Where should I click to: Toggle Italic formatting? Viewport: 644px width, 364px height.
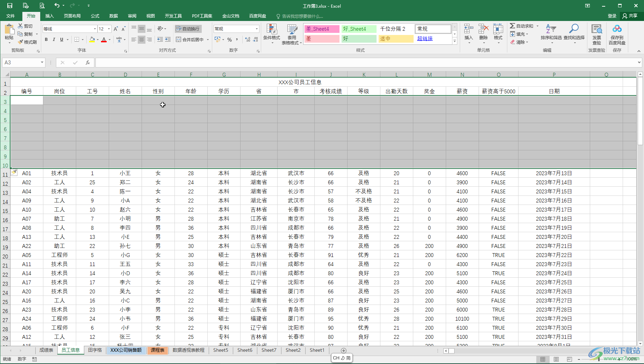(54, 40)
